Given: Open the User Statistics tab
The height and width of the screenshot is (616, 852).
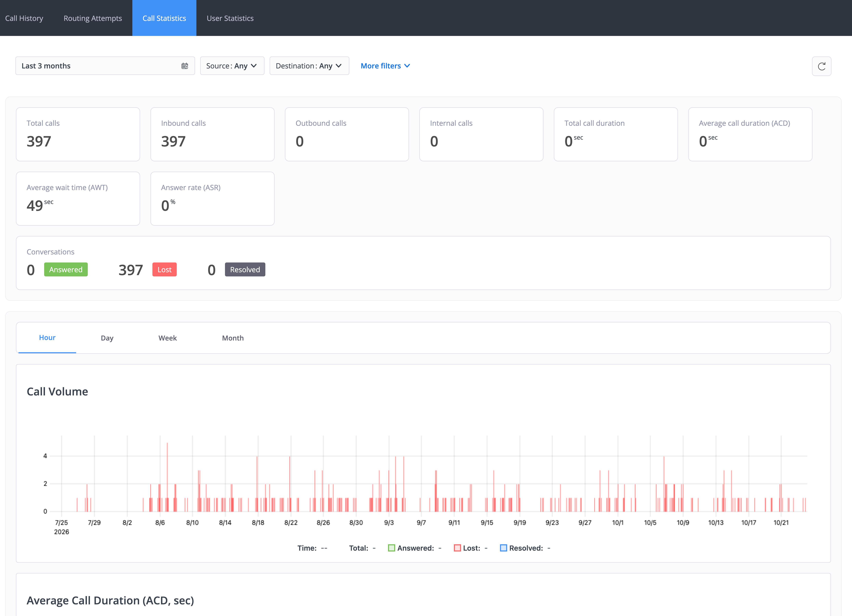Looking at the screenshot, I should point(230,18).
